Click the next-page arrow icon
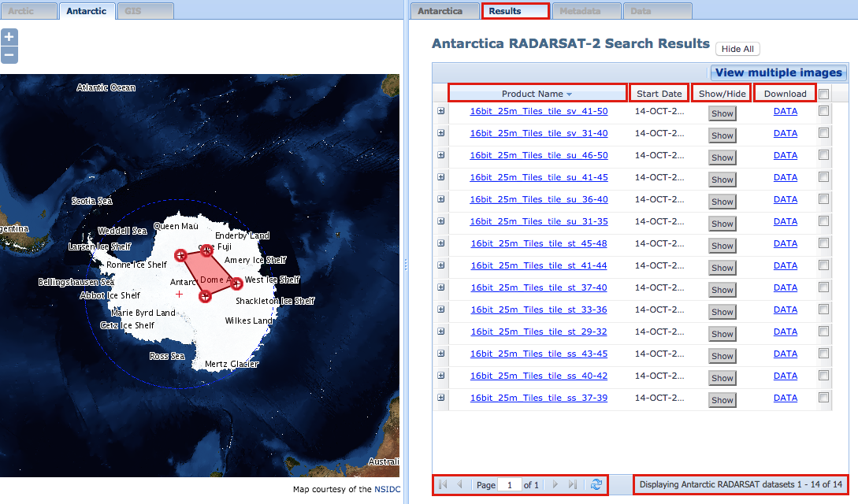Viewport: 858px width, 504px height. (556, 485)
